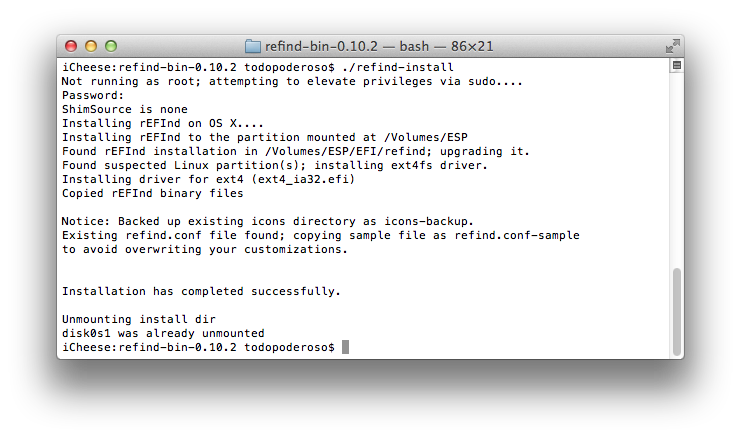Enter full screen with the arrows icon

672,46
